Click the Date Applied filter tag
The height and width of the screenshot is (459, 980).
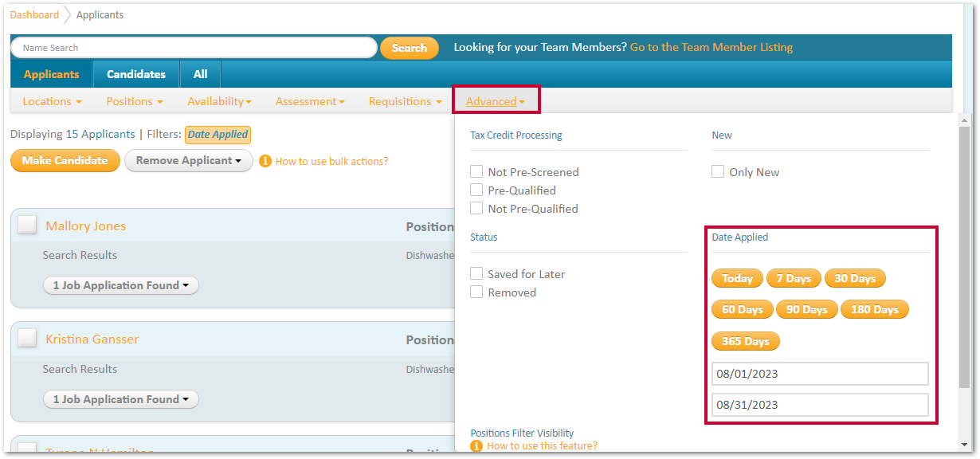(218, 135)
